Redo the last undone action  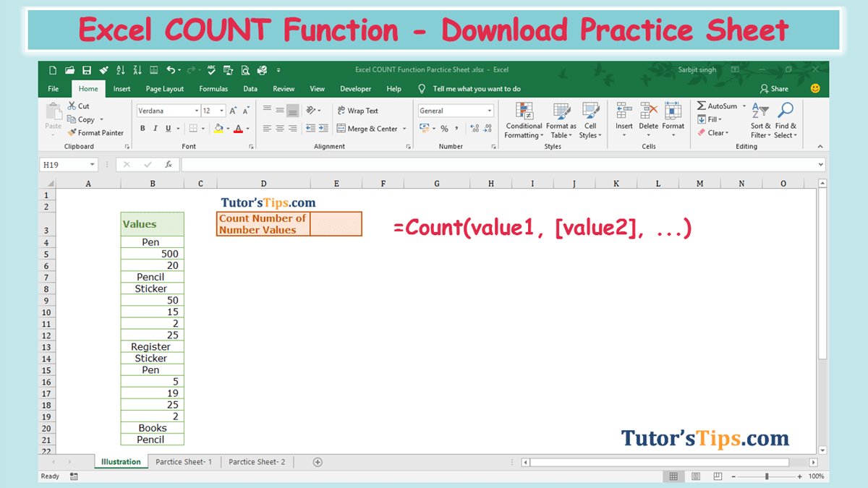click(192, 70)
